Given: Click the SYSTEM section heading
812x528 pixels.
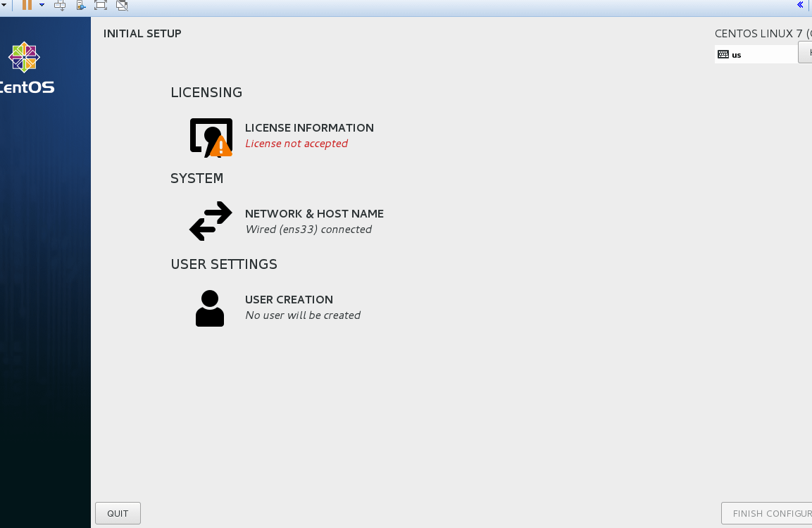Looking at the screenshot, I should pyautogui.click(x=196, y=178).
